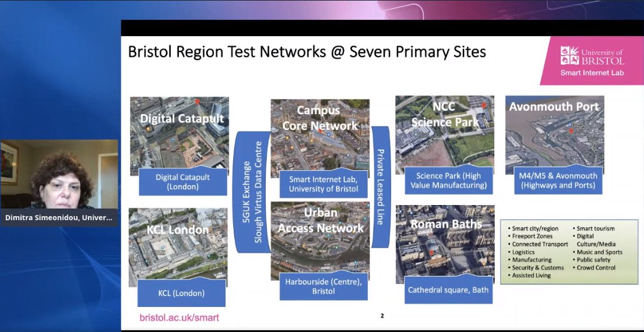The width and height of the screenshot is (644, 332).
Task: Click the Harbourside (Centre), Bristol caption
Action: [323, 286]
